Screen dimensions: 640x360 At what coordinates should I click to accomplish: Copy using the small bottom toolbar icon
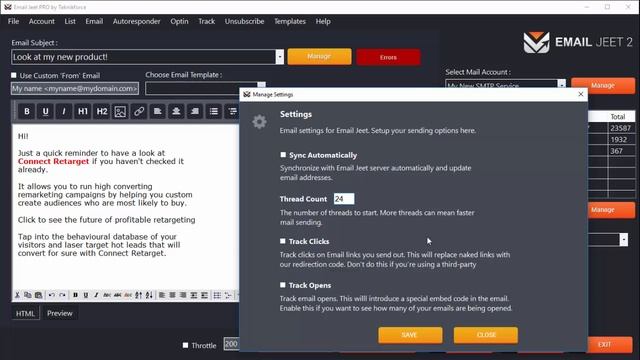[x=28, y=295]
